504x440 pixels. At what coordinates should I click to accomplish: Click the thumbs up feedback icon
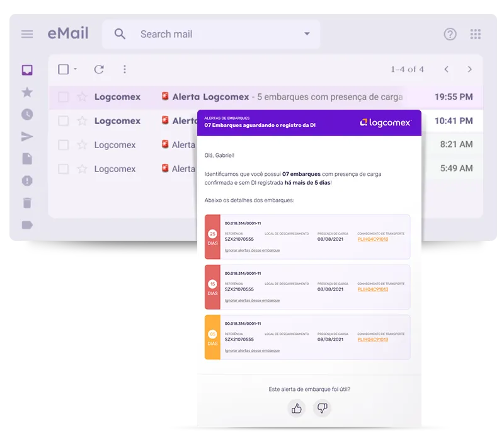296,408
